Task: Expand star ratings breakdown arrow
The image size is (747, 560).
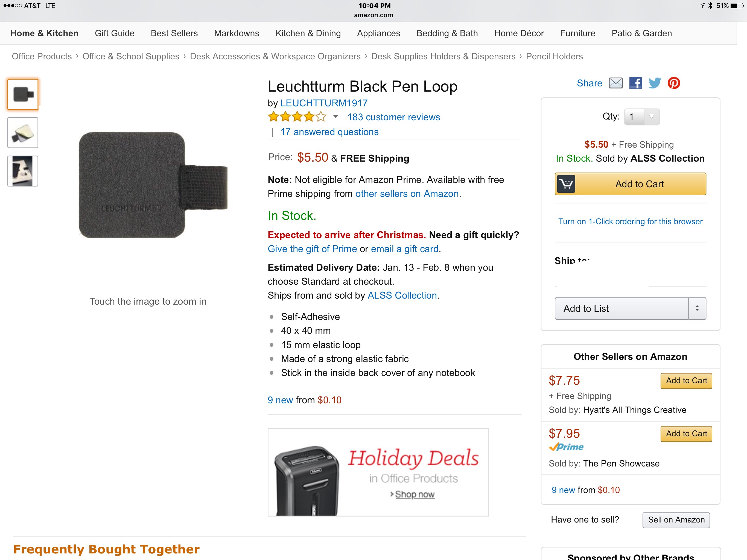Action: pos(335,117)
